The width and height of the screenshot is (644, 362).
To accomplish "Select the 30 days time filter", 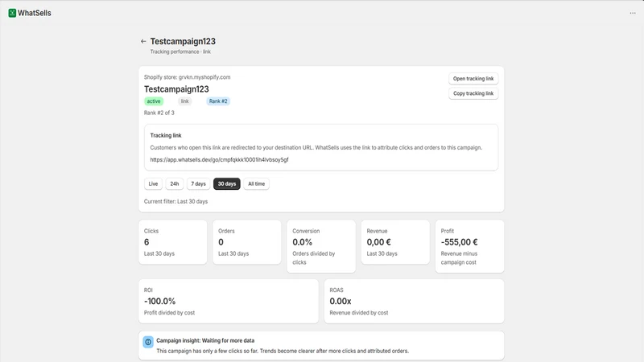I will coord(227,184).
